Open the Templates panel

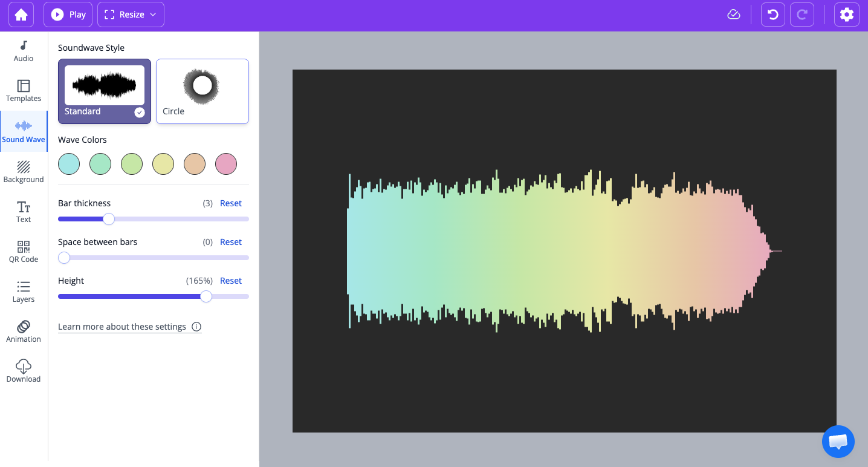click(x=24, y=91)
